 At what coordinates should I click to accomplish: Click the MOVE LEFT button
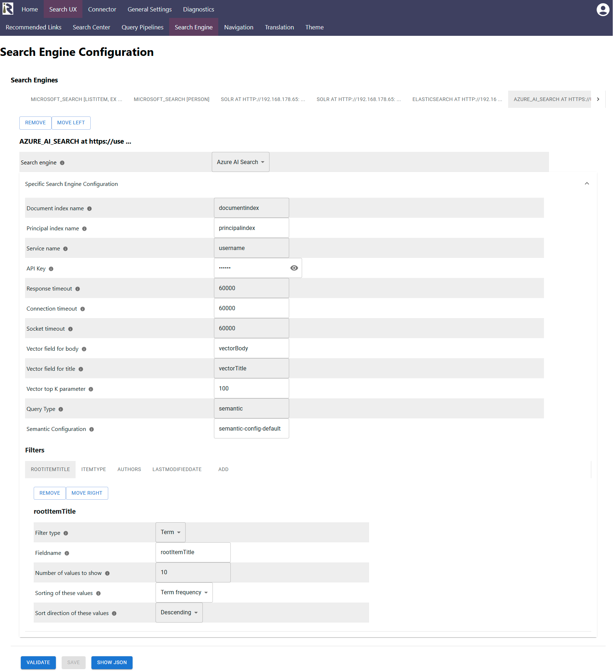pos(71,123)
